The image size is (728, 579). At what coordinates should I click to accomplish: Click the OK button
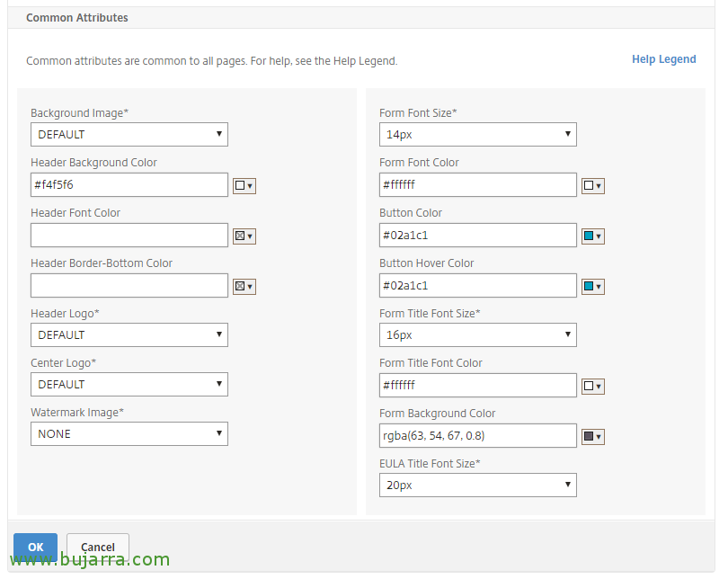35,547
